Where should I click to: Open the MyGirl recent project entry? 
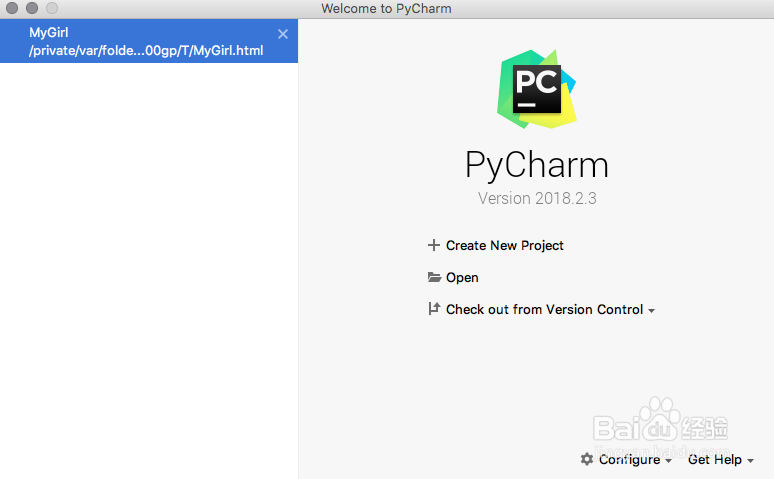coord(149,41)
